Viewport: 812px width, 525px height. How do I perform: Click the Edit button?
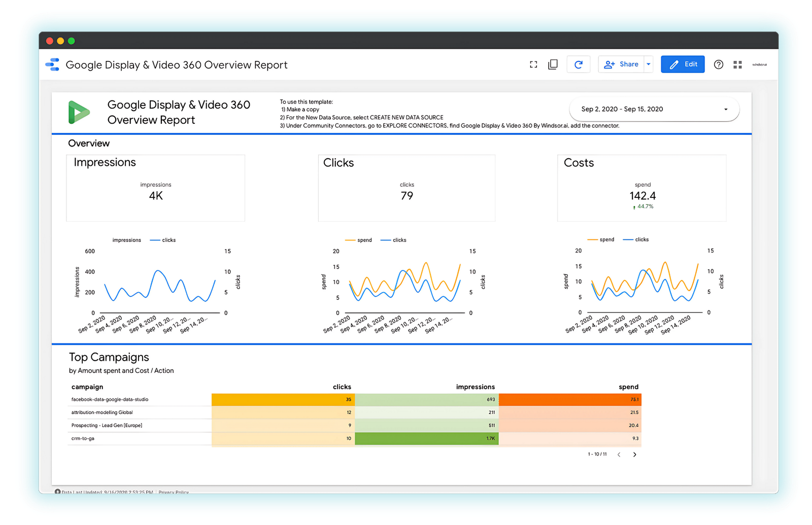point(683,64)
